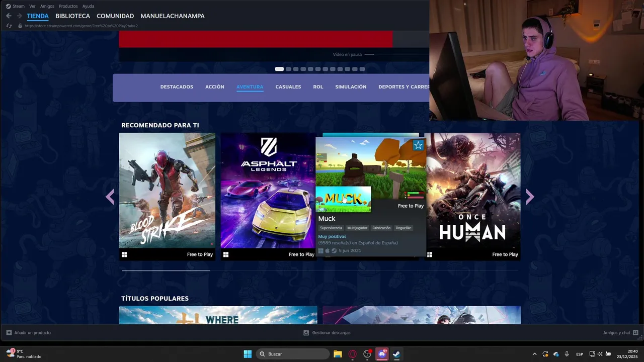Select the AVENTURA genre tab

250,87
